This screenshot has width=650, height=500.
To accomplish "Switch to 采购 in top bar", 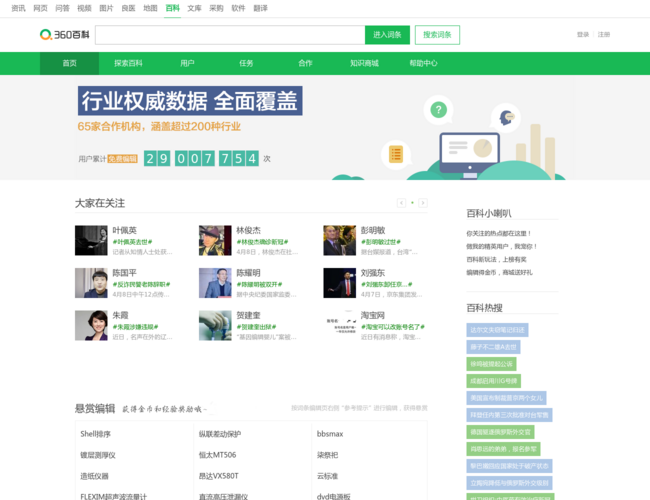I will [x=216, y=8].
